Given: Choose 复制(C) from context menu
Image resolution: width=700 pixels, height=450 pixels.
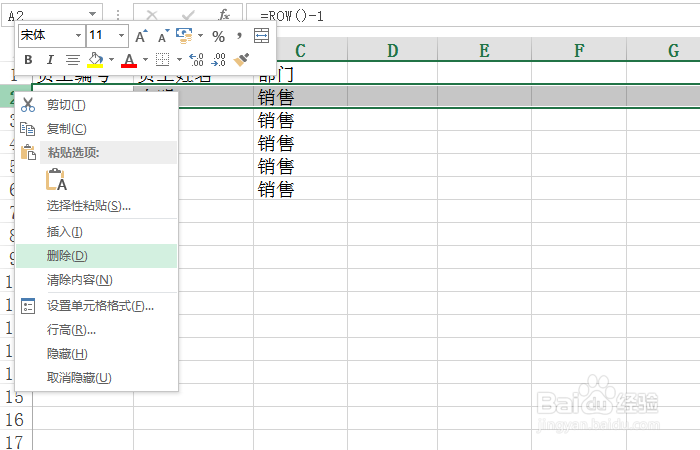Looking at the screenshot, I should (x=96, y=129).
